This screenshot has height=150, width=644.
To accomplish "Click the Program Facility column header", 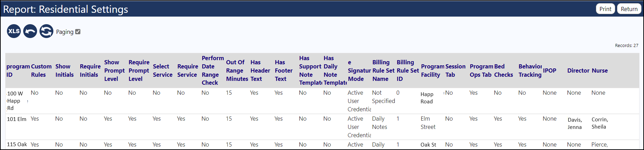I will tap(432, 71).
